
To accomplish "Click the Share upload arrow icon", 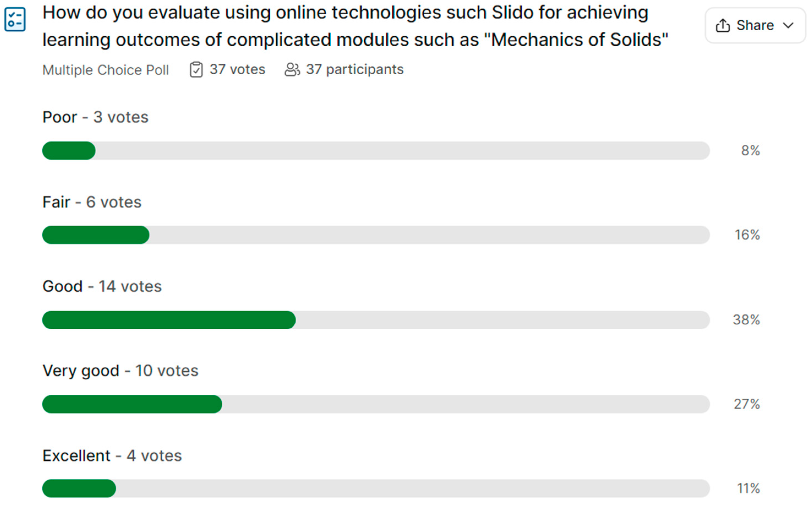I will pyautogui.click(x=723, y=26).
